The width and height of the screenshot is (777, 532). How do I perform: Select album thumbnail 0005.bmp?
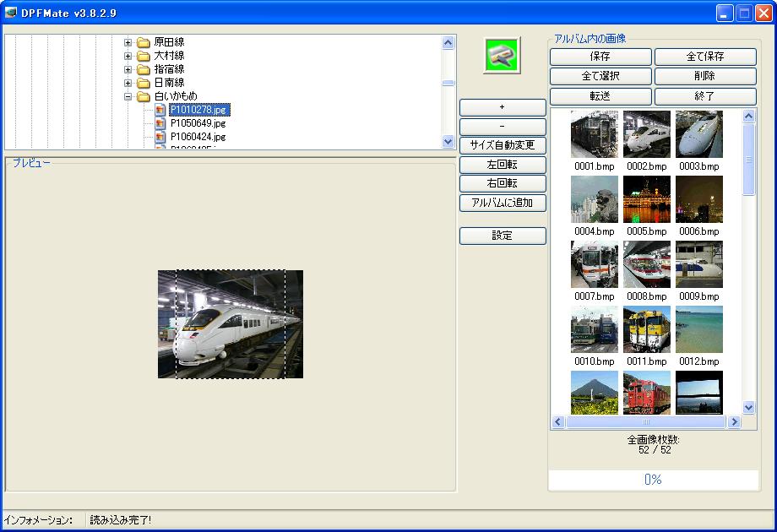click(x=647, y=199)
